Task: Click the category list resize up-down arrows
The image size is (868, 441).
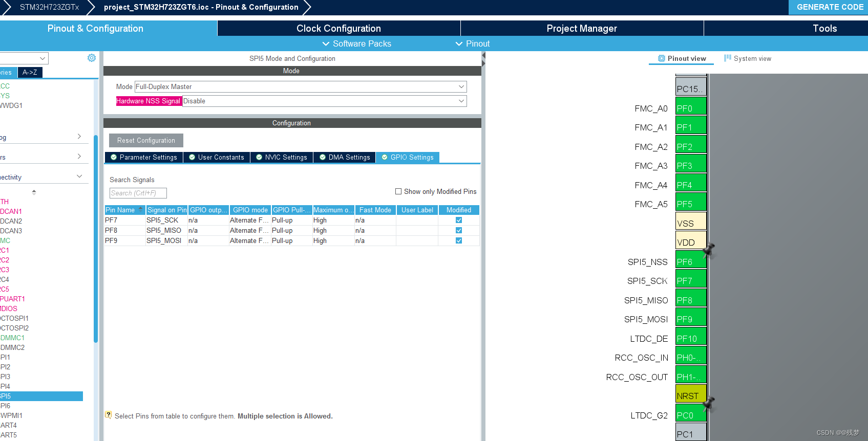Action: click(x=34, y=192)
